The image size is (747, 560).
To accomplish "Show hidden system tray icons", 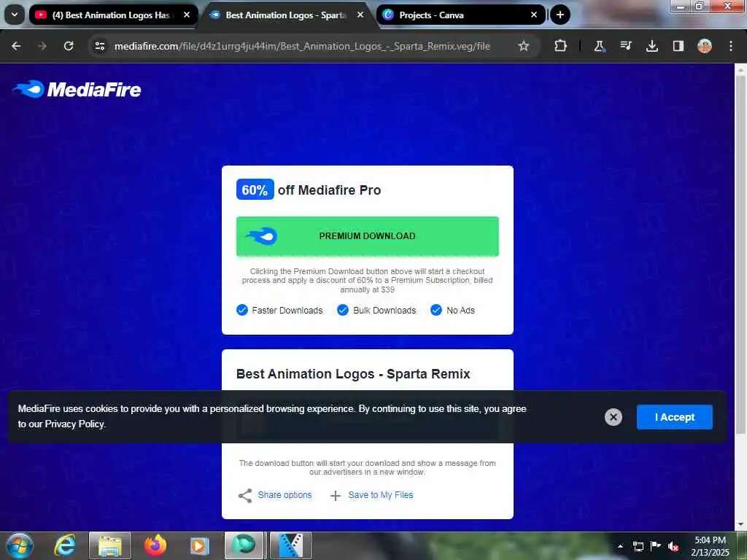I will pyautogui.click(x=620, y=546).
